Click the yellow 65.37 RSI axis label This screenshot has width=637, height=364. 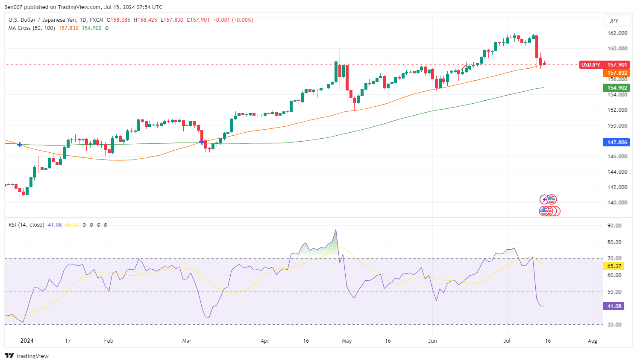(614, 266)
